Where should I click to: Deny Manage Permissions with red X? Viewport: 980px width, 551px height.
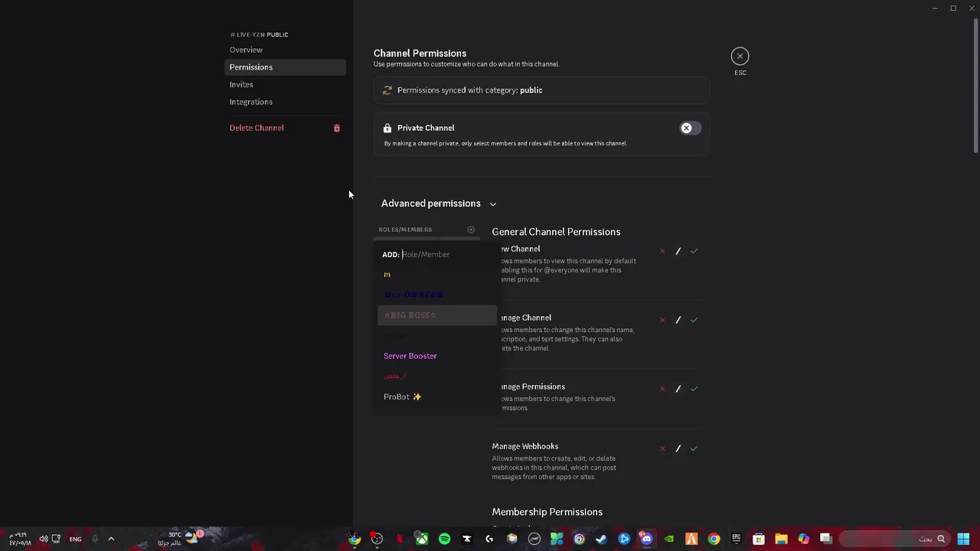point(662,389)
